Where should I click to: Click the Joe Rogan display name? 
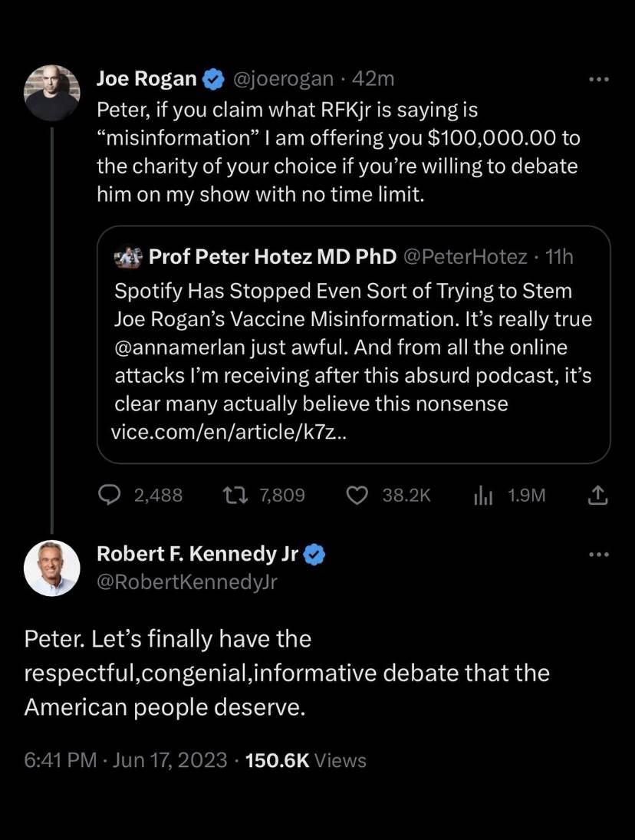click(147, 79)
